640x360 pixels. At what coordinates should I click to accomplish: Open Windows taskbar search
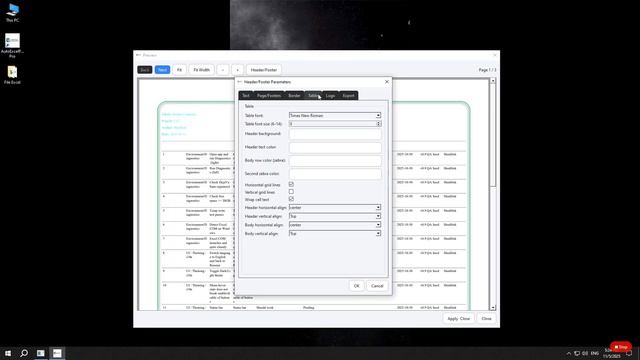[24, 353]
